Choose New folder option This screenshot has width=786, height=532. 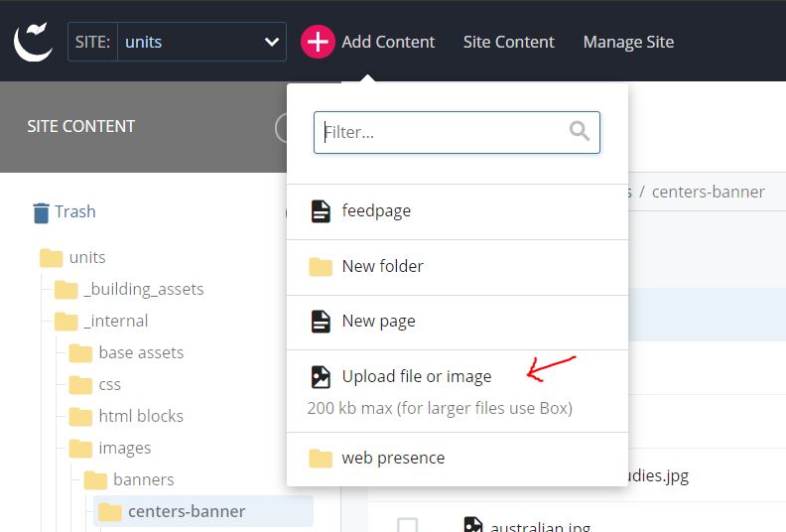(x=458, y=267)
